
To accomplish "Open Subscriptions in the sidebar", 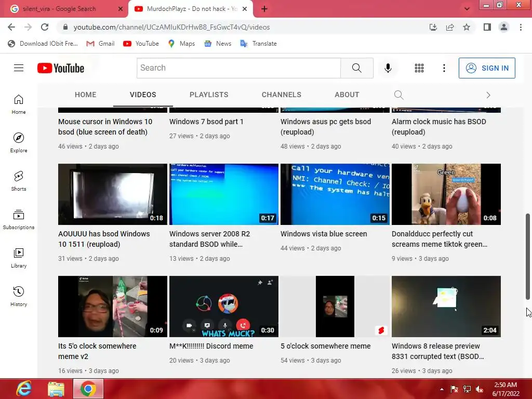I will click(19, 220).
